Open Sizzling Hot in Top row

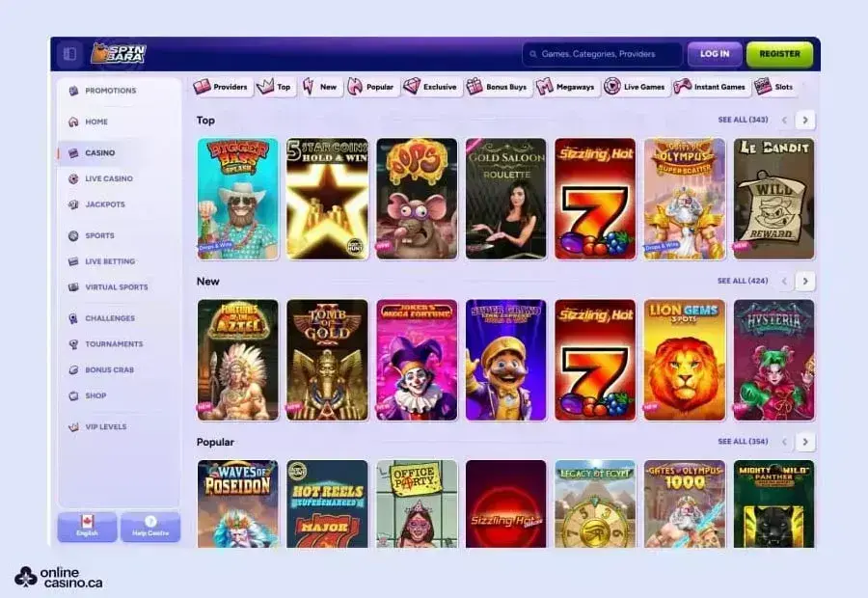point(595,199)
